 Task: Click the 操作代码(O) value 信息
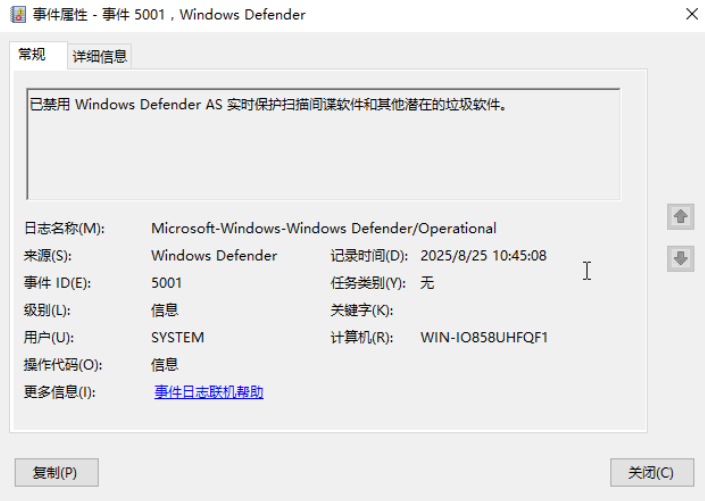pos(165,365)
